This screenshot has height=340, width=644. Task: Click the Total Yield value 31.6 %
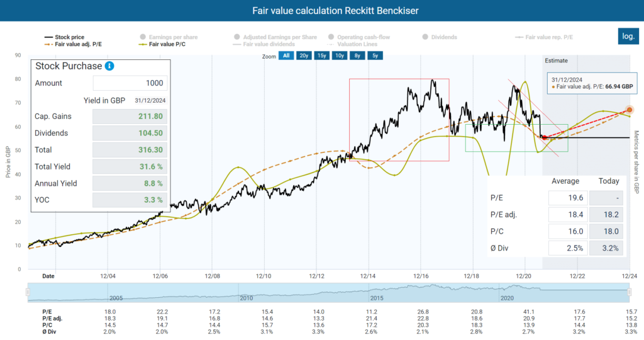130,166
